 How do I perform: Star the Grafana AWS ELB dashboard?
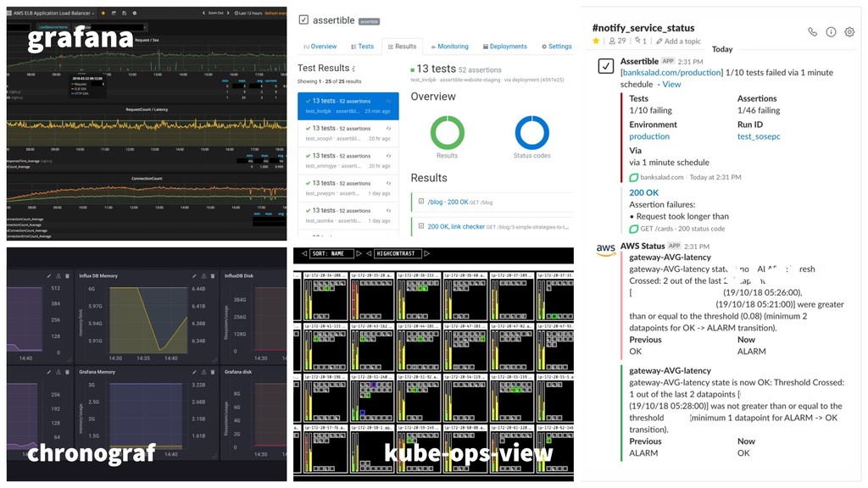pyautogui.click(x=103, y=13)
